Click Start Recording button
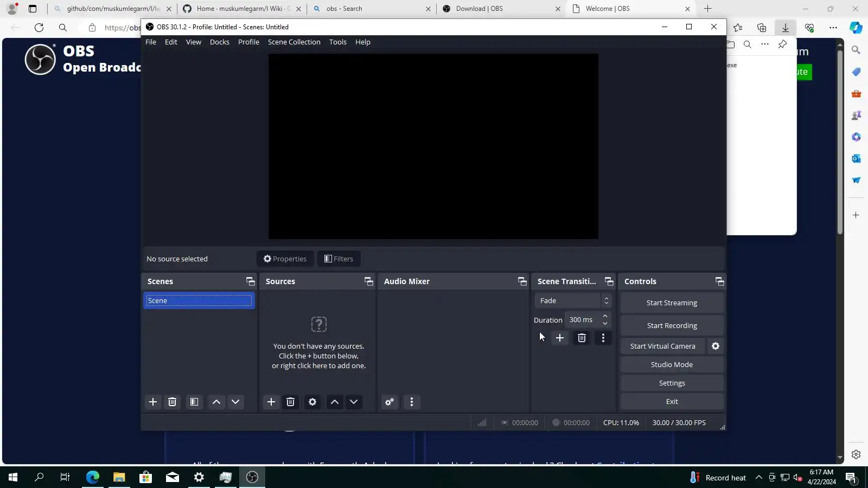Image resolution: width=868 pixels, height=488 pixels. click(x=672, y=326)
